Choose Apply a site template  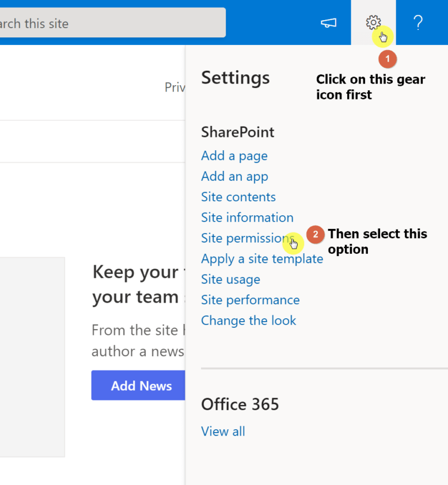pyautogui.click(x=262, y=259)
